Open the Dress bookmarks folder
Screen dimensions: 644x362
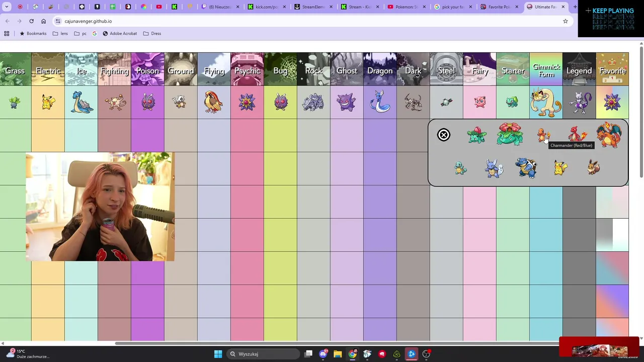[152, 34]
